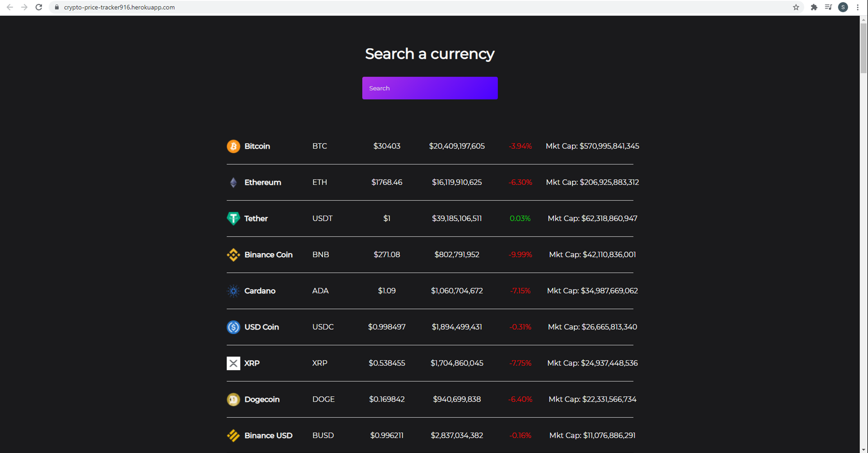Click the USDC symbol text

point(323,327)
